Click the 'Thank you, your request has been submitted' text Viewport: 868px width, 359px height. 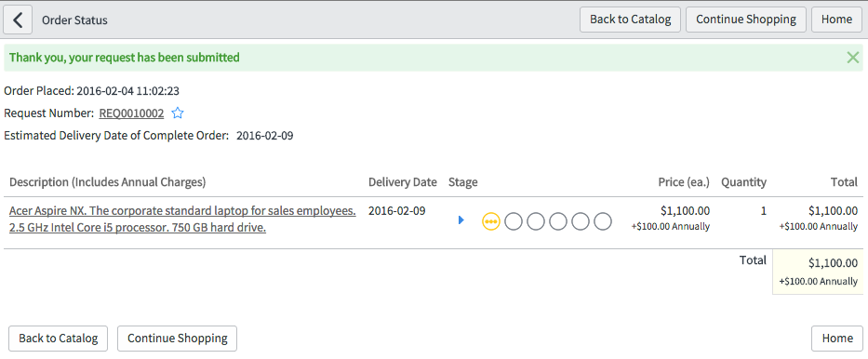pyautogui.click(x=125, y=58)
